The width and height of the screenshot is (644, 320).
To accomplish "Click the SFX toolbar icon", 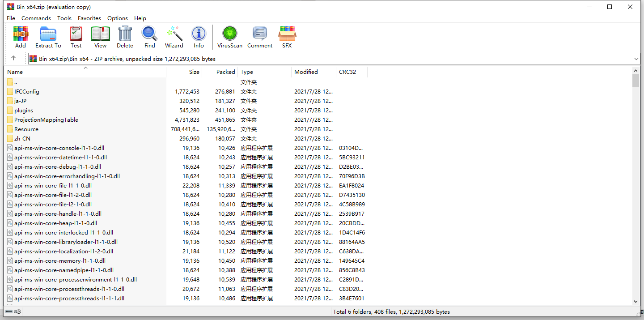I will pos(287,37).
